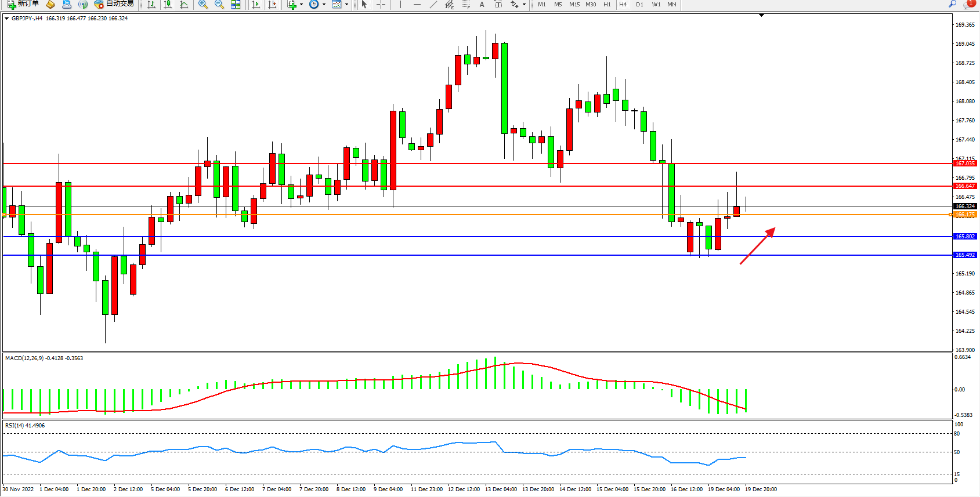Tile chart windows with the grid icon
The width and height of the screenshot is (980, 497).
[236, 5]
